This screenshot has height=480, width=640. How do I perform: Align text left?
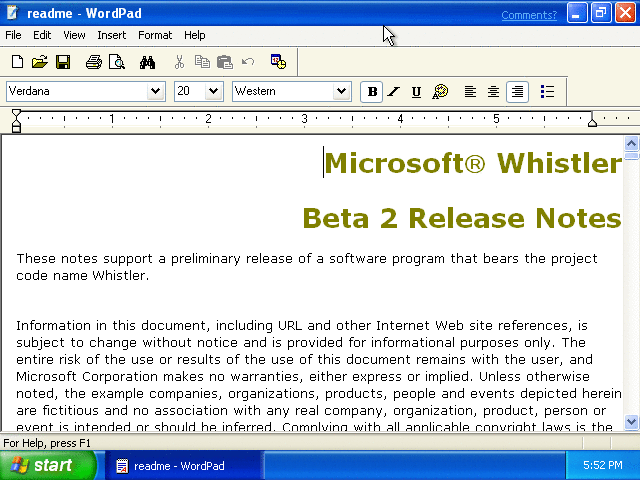[x=470, y=91]
